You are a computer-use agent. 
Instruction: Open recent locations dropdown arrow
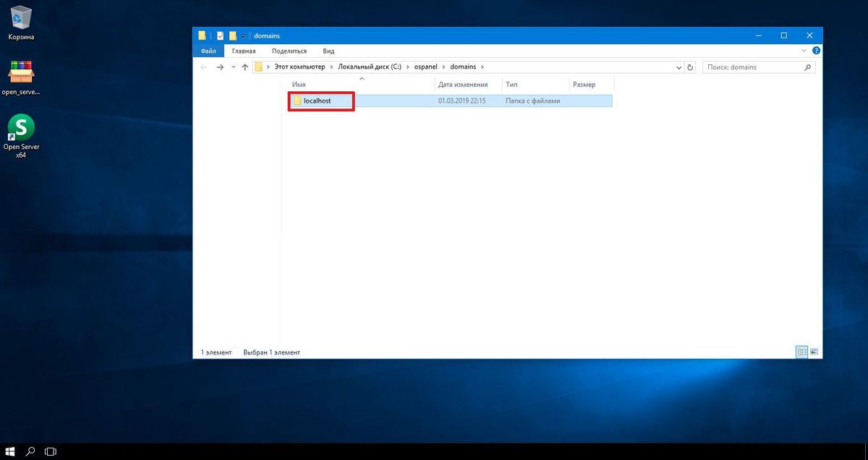pyautogui.click(x=232, y=67)
